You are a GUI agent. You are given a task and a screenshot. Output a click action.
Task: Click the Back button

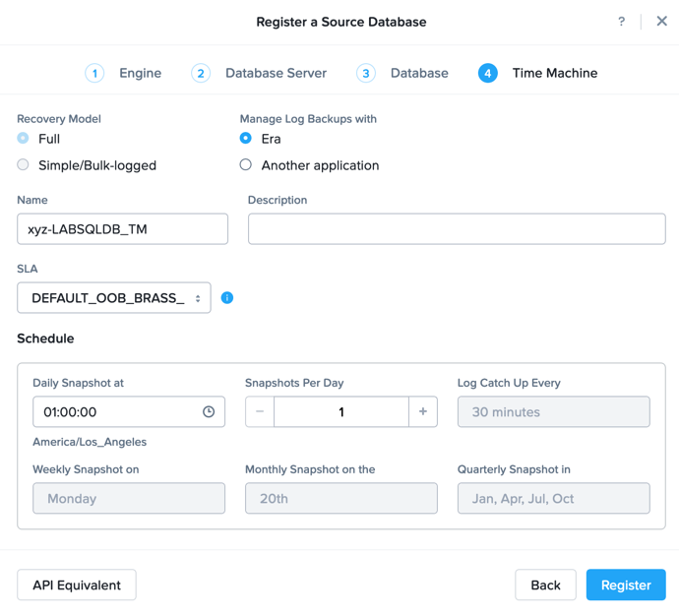545,585
